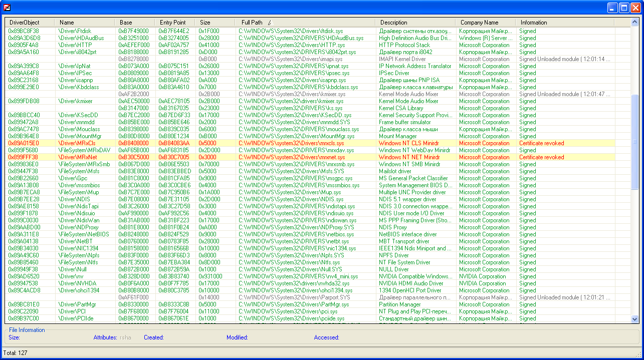Select the \Driver\MRxCls row
This screenshot has height=360, width=644.
(310, 143)
